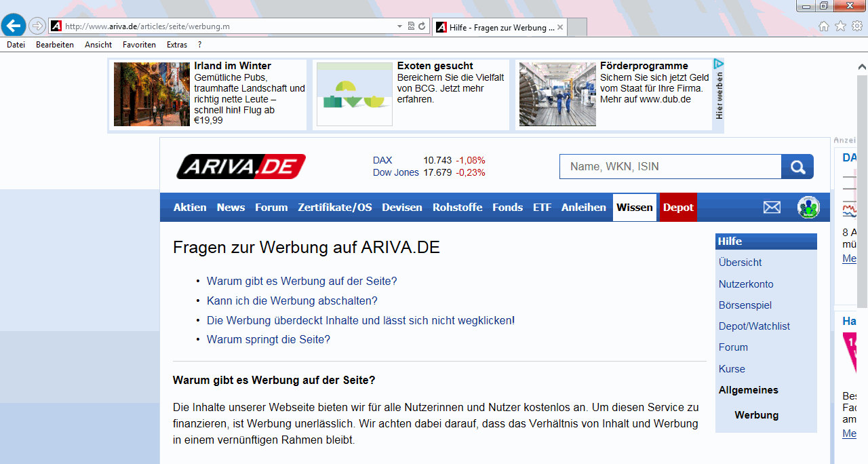868x464 pixels.
Task: Click the page scrollbar up arrow
Action: 862,66
